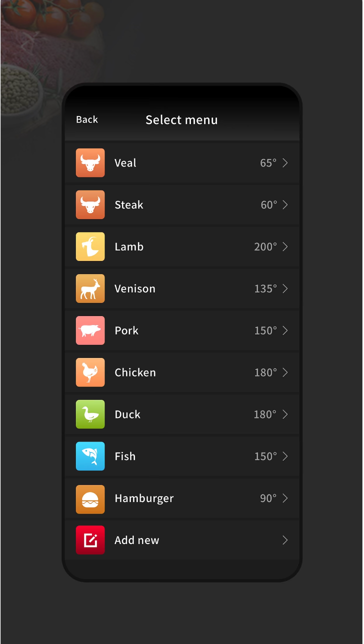The image size is (364, 644).
Task: Choose the Venison deer icon
Action: [x=90, y=288]
